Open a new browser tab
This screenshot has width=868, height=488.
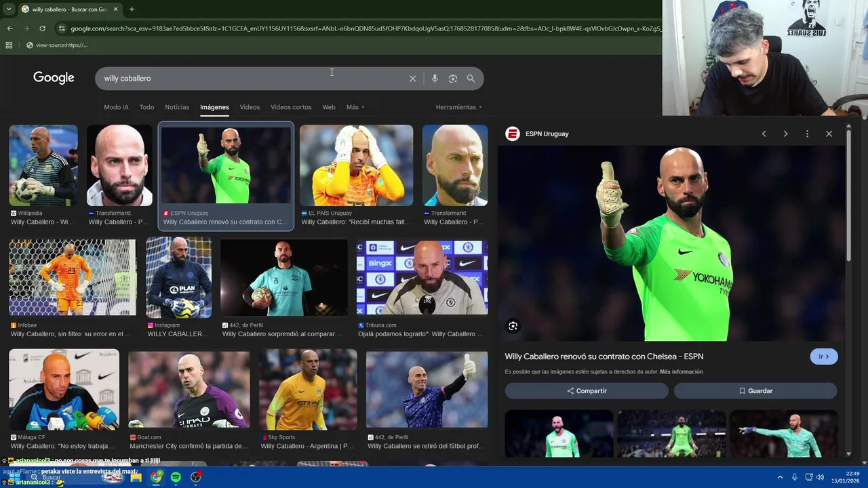click(x=132, y=9)
